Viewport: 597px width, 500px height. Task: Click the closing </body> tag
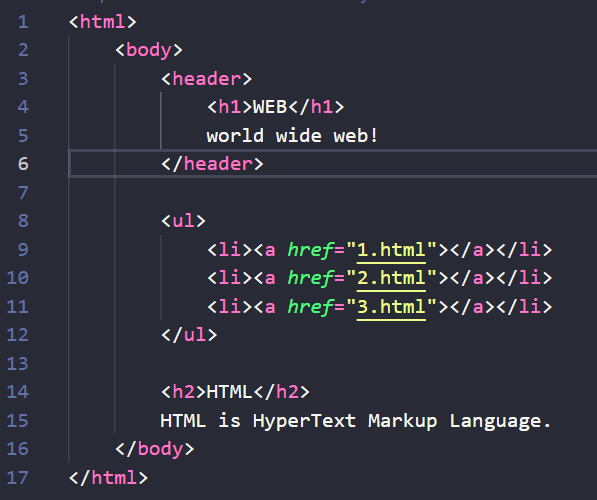pyautogui.click(x=155, y=449)
